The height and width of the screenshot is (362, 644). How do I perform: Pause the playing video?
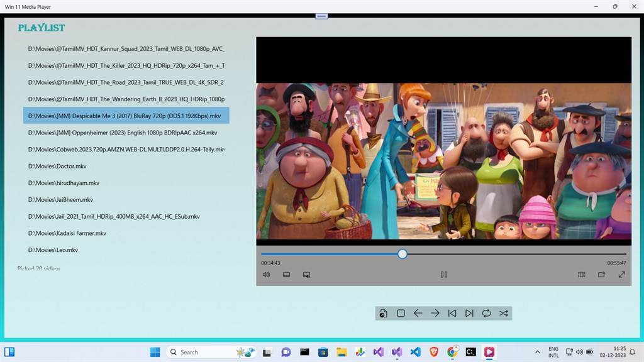click(444, 275)
